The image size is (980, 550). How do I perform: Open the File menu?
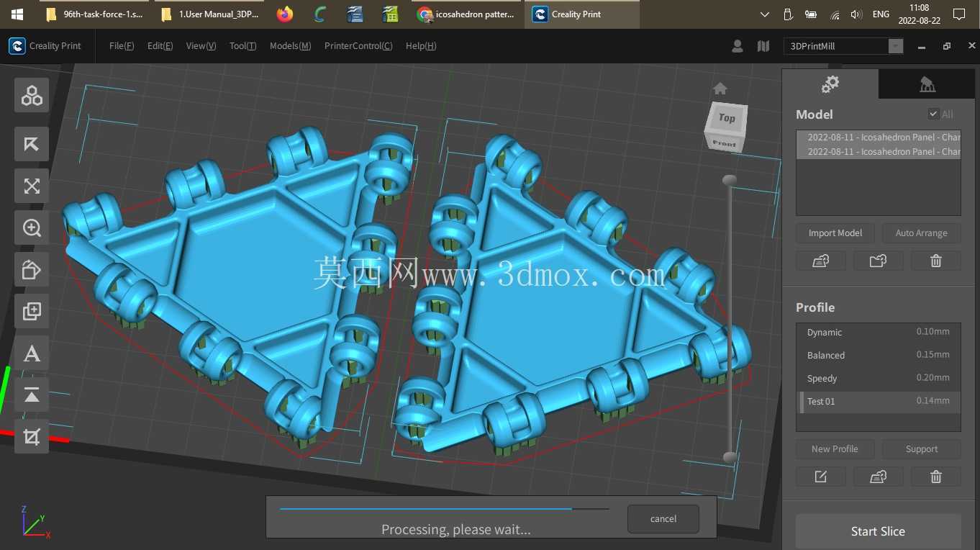(x=122, y=46)
